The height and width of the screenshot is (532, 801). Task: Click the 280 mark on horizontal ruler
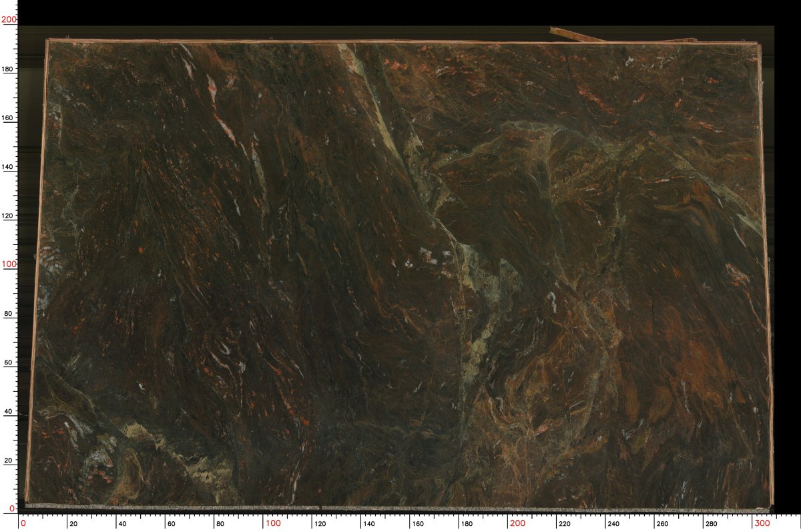point(710,524)
